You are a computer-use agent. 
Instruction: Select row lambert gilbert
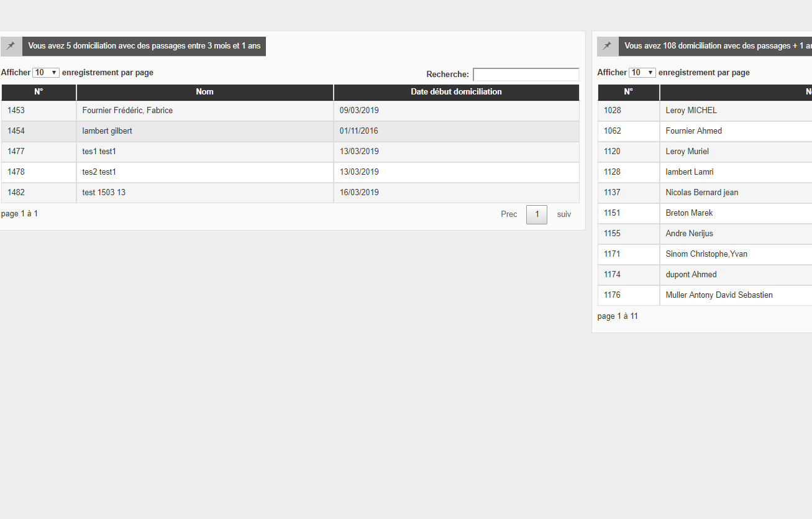290,131
